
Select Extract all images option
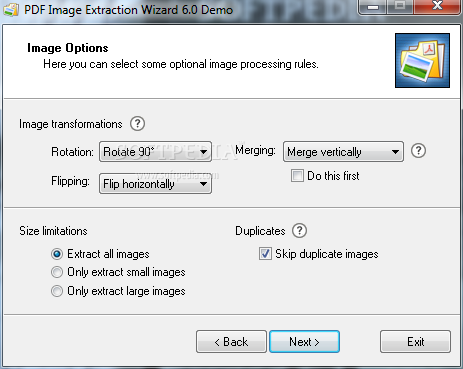coord(57,254)
